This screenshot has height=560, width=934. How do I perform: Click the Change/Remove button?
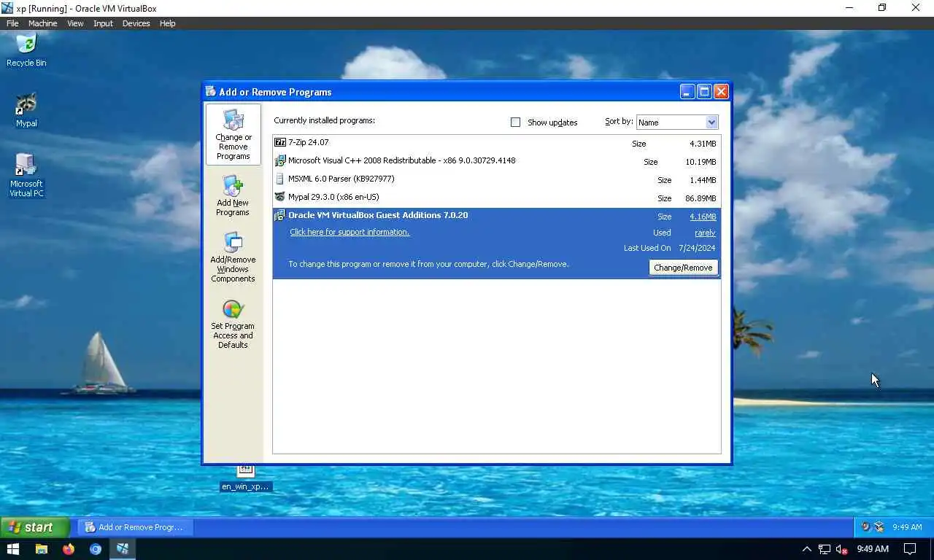[x=683, y=268]
